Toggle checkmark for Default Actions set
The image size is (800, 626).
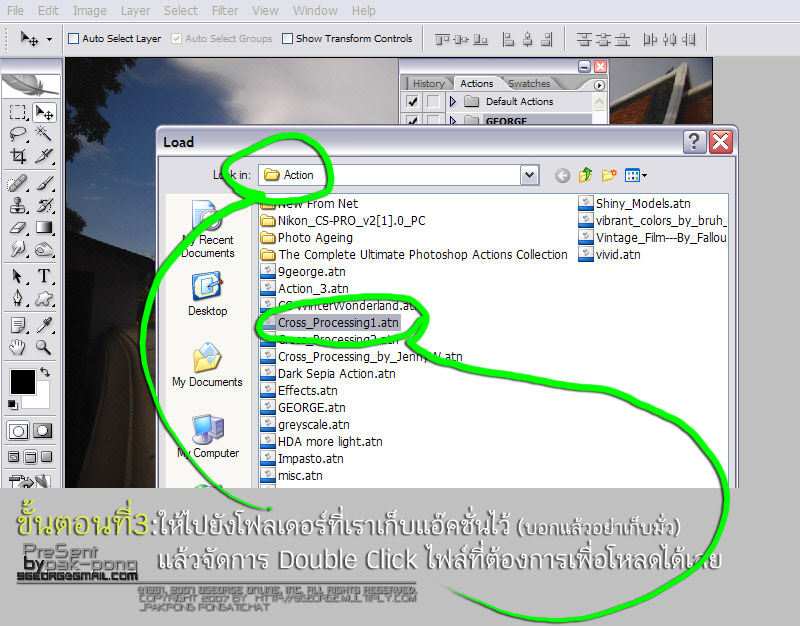pyautogui.click(x=413, y=102)
